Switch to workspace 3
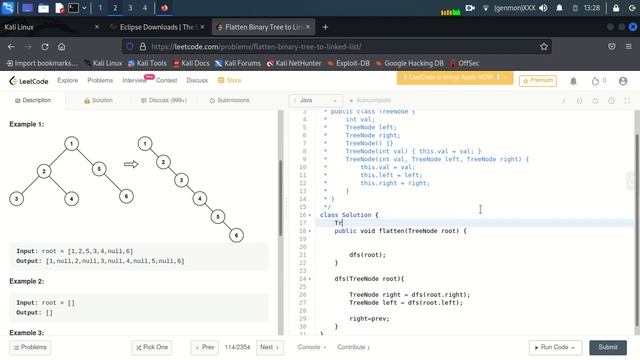This screenshot has height=360, width=640. coord(130,8)
